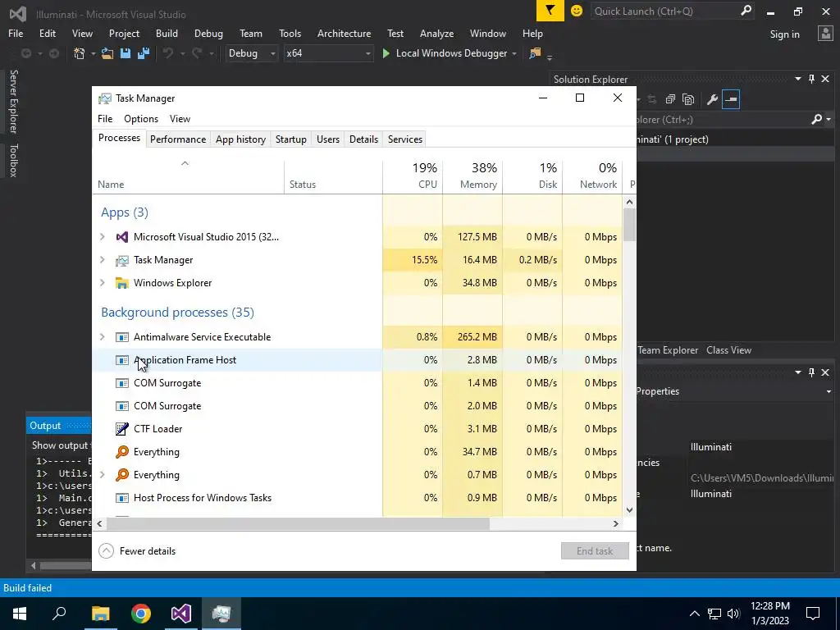Viewport: 840px width, 630px height.
Task: Expand the Antimalware Service Executable row
Action: coord(103,336)
